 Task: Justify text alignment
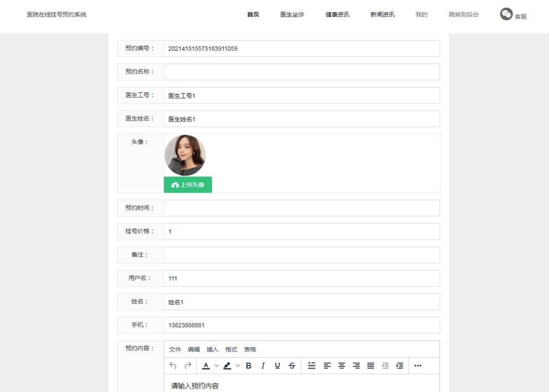coord(370,365)
